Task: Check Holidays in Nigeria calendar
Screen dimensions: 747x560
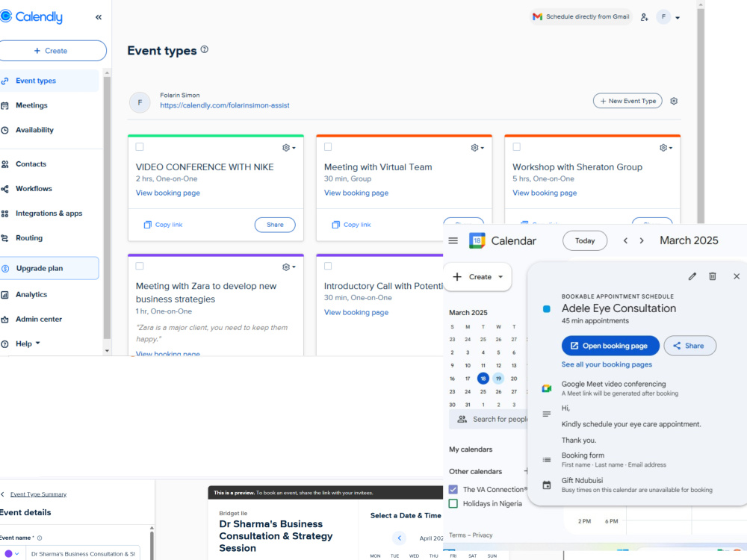Action: pos(453,503)
